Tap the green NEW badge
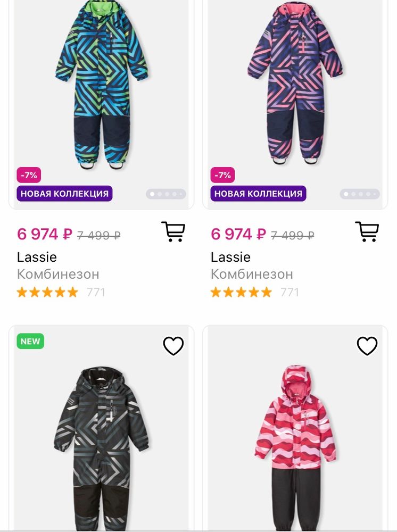 point(30,342)
